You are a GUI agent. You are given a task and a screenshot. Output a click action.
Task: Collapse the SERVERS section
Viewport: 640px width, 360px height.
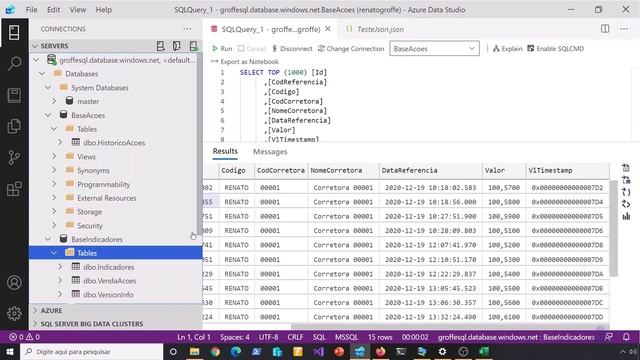[35, 46]
